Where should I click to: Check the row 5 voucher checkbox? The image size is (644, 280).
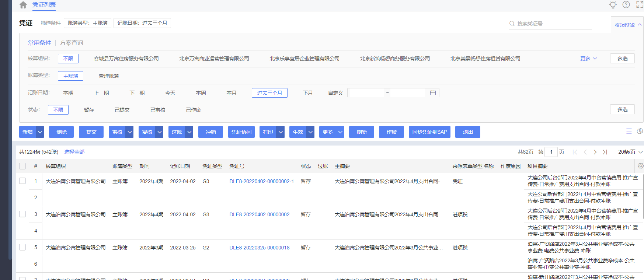click(22, 247)
